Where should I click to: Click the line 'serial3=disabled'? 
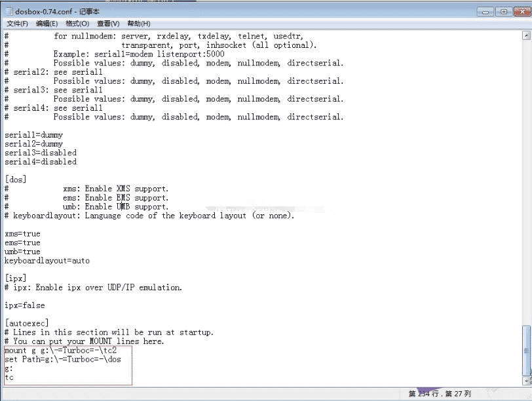pos(41,153)
